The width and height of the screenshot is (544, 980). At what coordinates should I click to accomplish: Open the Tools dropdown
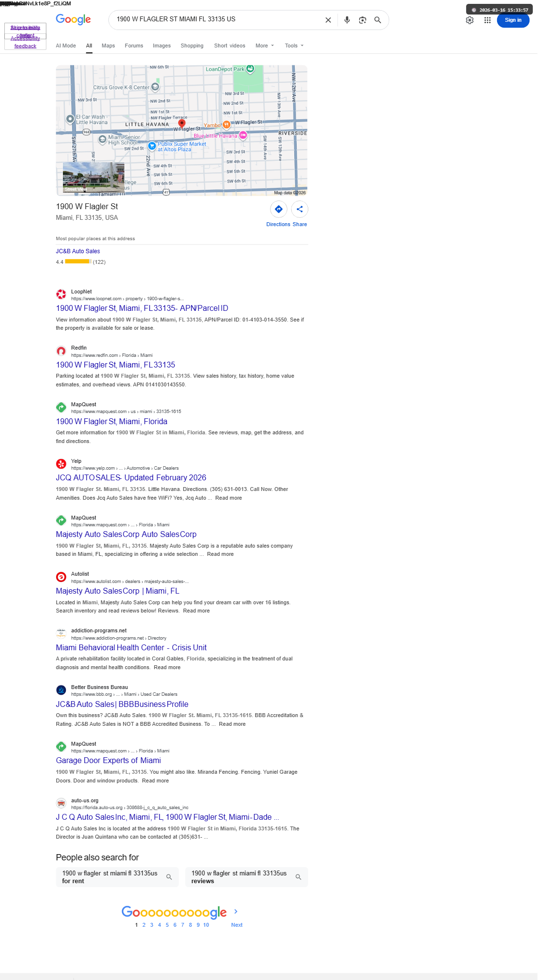(294, 46)
